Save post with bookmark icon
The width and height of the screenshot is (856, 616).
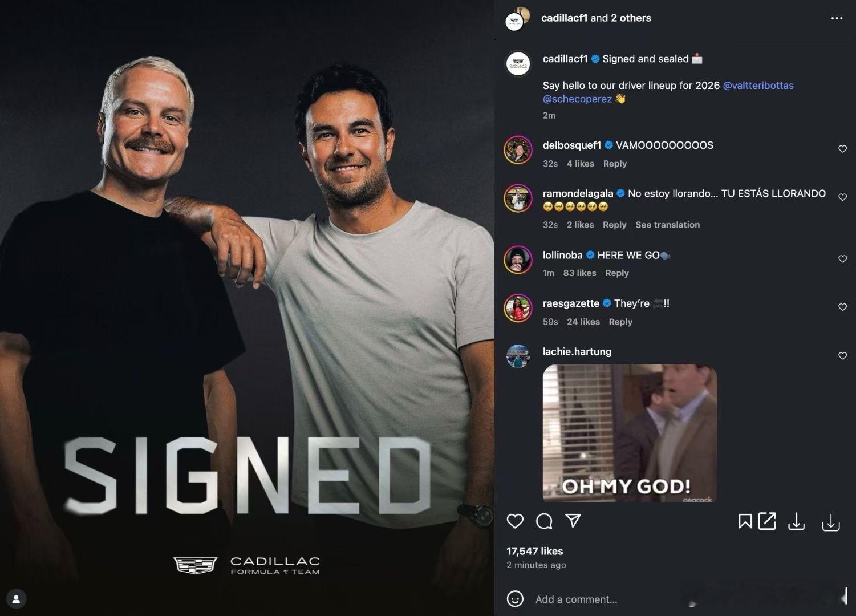coord(745,521)
